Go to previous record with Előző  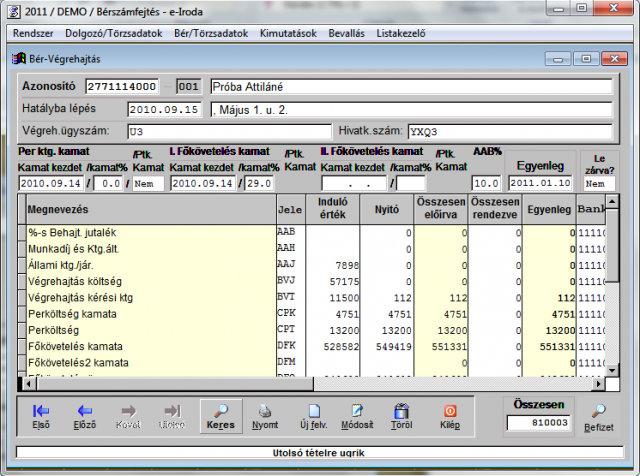click(85, 415)
